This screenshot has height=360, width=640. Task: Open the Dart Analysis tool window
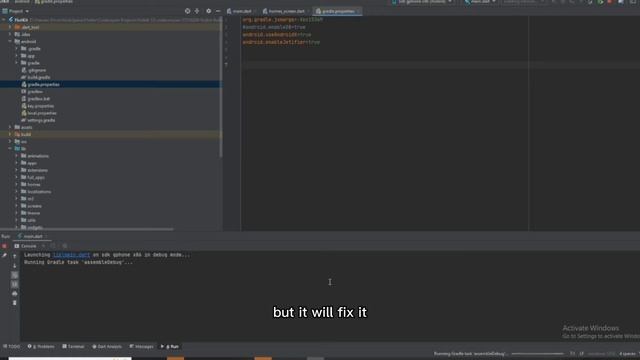pos(107,347)
